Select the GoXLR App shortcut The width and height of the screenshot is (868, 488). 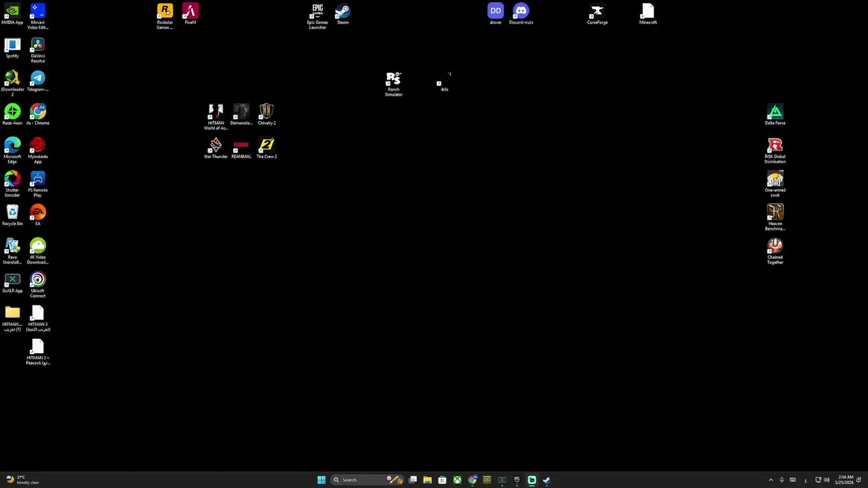(12, 283)
